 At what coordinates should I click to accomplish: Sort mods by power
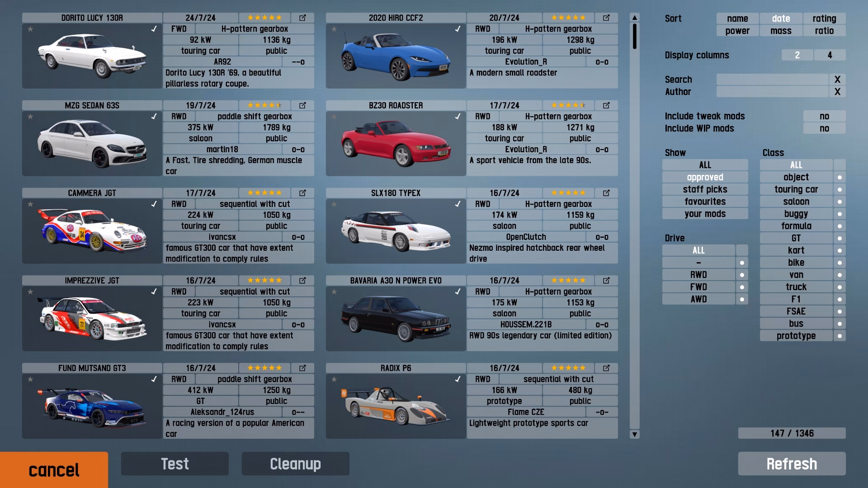[x=737, y=31]
